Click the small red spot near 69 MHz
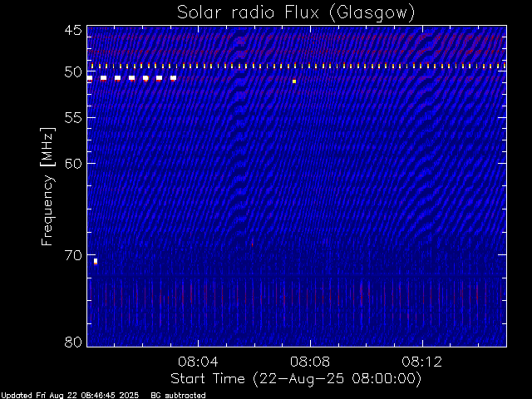This screenshot has height=399, width=532. pyautogui.click(x=252, y=244)
